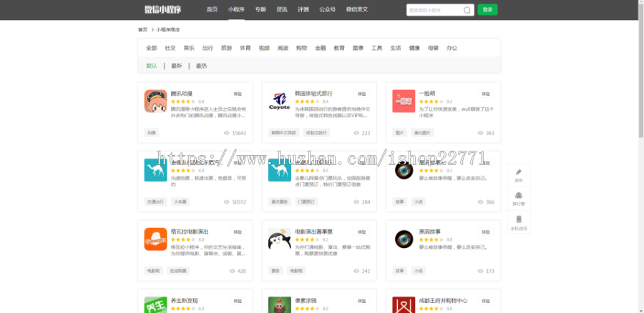Open the 微信美文 navigation item
This screenshot has height=313, width=644.
click(357, 10)
